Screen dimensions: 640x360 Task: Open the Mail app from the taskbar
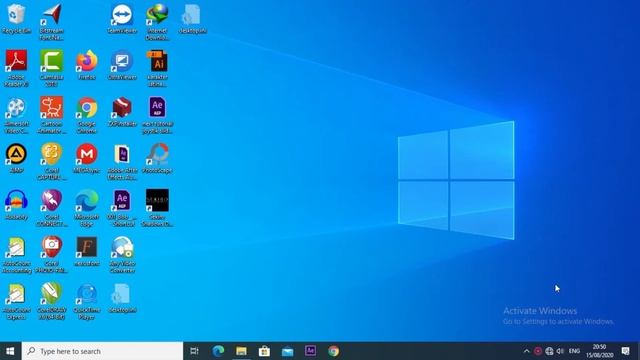287,351
